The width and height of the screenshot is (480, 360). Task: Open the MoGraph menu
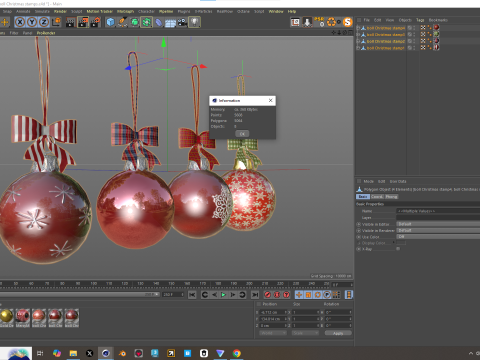[125, 11]
